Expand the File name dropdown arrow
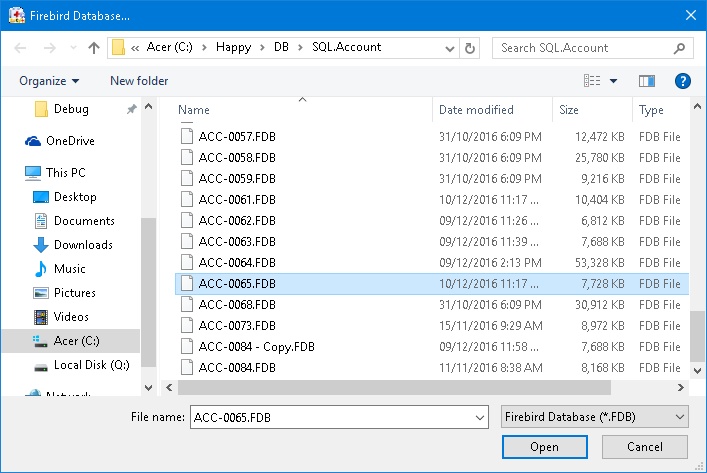Screen dimensions: 707x473 coord(480,418)
